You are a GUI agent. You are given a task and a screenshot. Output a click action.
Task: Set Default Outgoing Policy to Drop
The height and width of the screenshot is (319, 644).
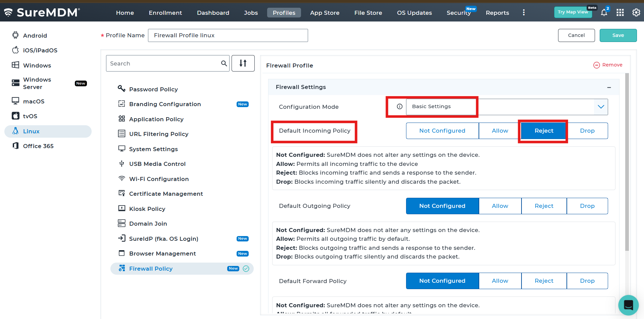pos(587,206)
